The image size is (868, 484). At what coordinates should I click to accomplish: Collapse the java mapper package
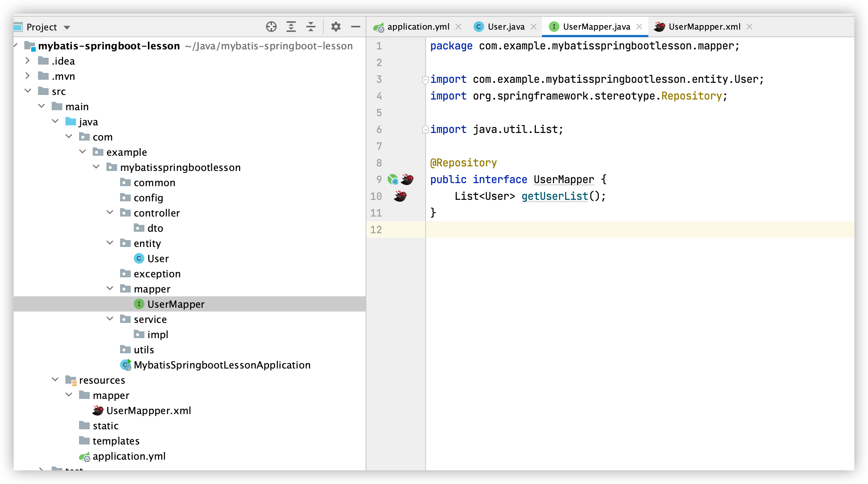(110, 288)
